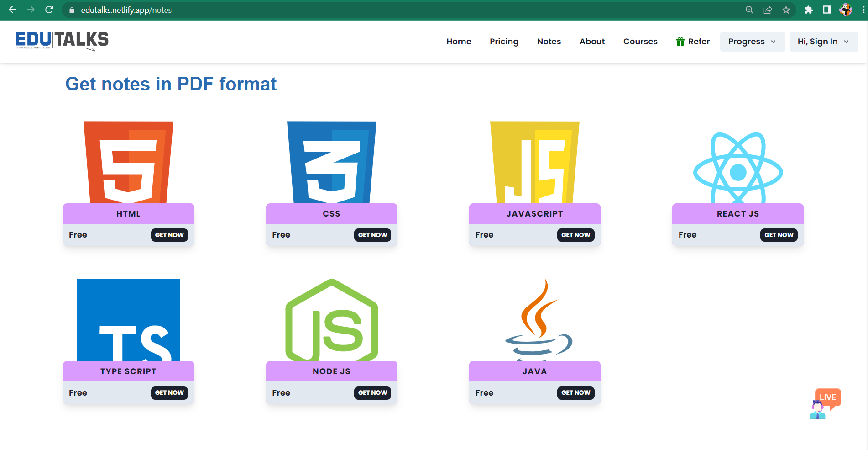Click the JAVA card title
Viewport: 868px width, 450px height.
pos(535,371)
